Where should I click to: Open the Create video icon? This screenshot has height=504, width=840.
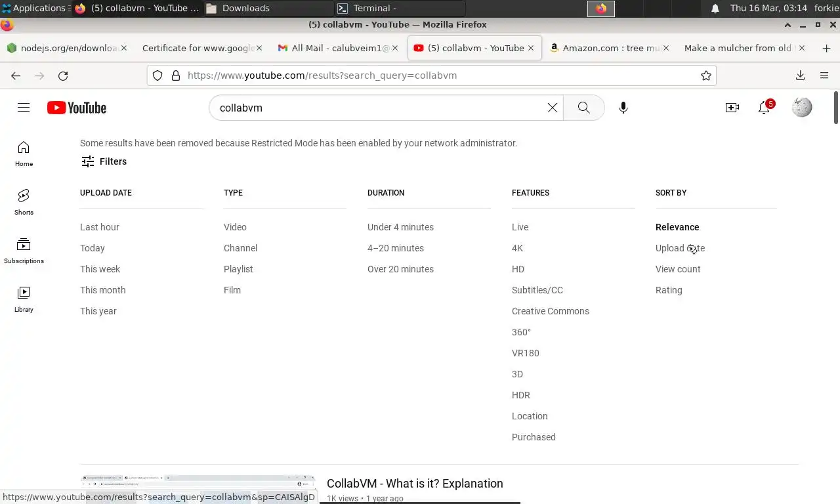coord(732,108)
